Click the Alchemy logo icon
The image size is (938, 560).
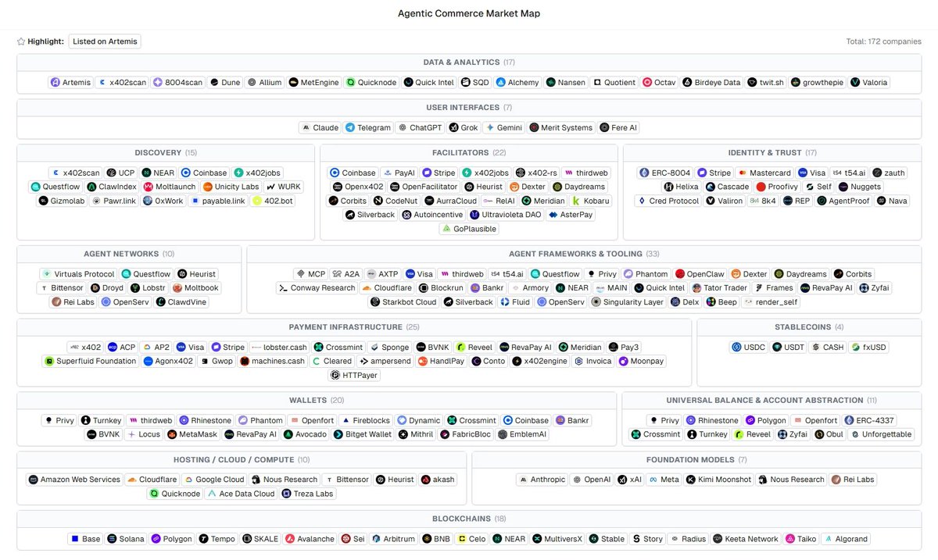[x=500, y=82]
